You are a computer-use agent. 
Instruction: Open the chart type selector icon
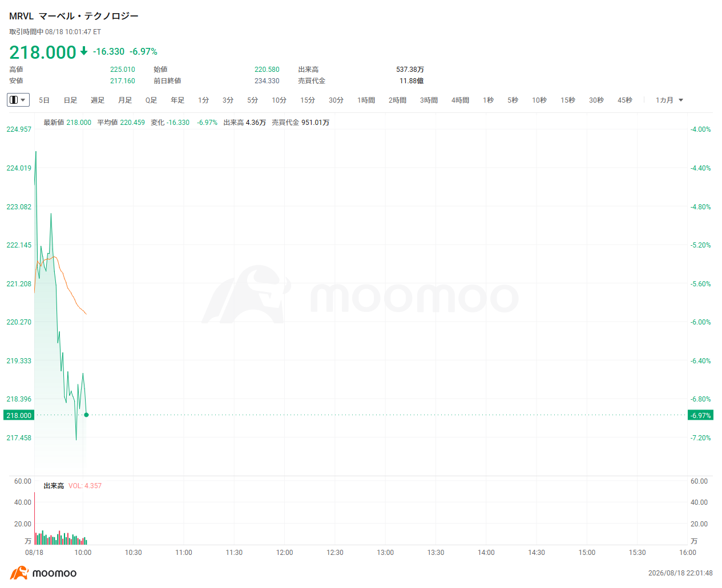click(14, 100)
